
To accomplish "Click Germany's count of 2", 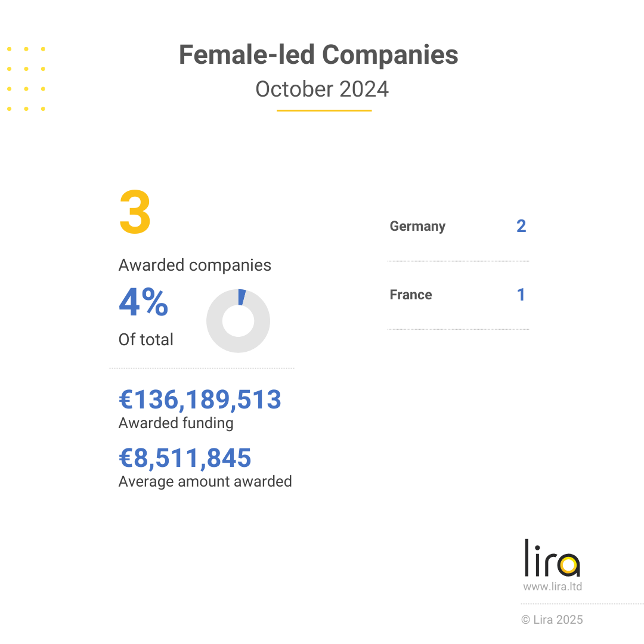I will [521, 226].
